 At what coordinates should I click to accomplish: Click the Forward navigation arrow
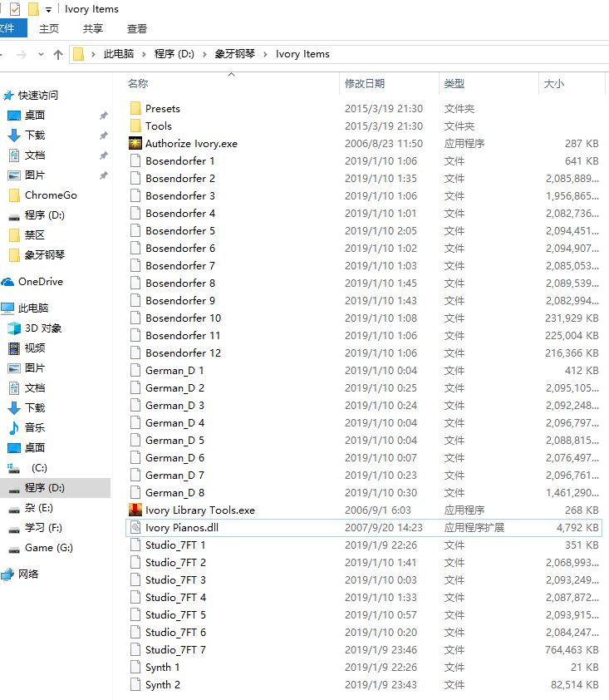(x=21, y=55)
